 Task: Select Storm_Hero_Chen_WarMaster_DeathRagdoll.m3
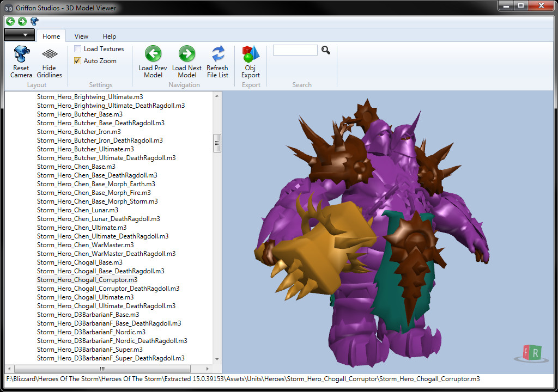pyautogui.click(x=106, y=254)
